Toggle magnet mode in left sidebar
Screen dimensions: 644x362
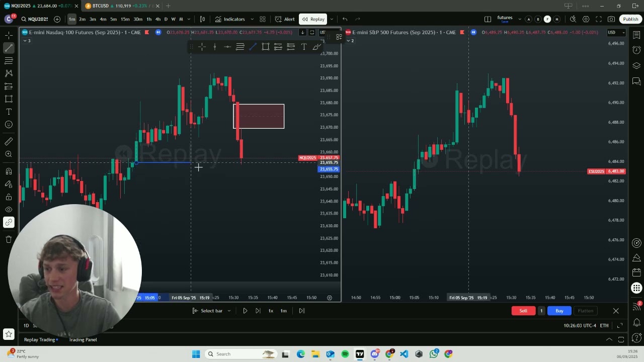tap(9, 171)
